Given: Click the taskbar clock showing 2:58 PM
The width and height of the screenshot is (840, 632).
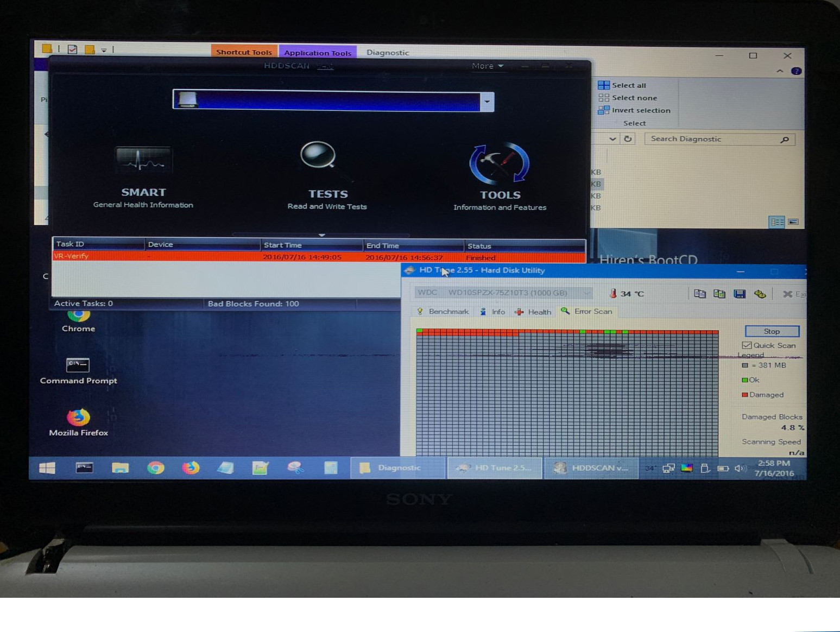Looking at the screenshot, I should (x=774, y=468).
